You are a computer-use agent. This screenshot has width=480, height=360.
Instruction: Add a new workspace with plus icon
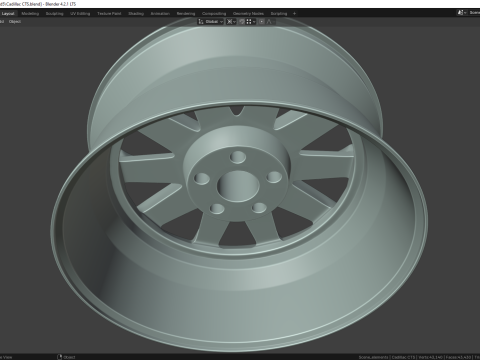[x=294, y=14]
